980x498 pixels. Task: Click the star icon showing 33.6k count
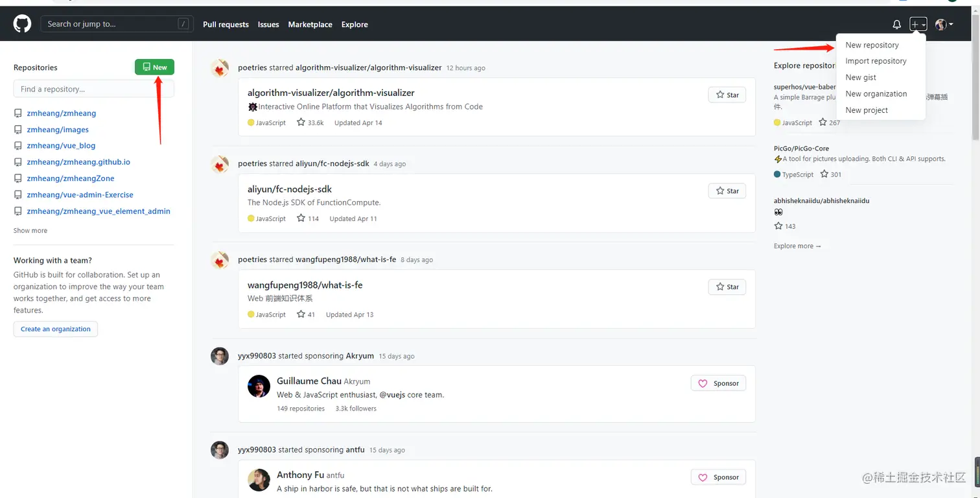click(300, 122)
